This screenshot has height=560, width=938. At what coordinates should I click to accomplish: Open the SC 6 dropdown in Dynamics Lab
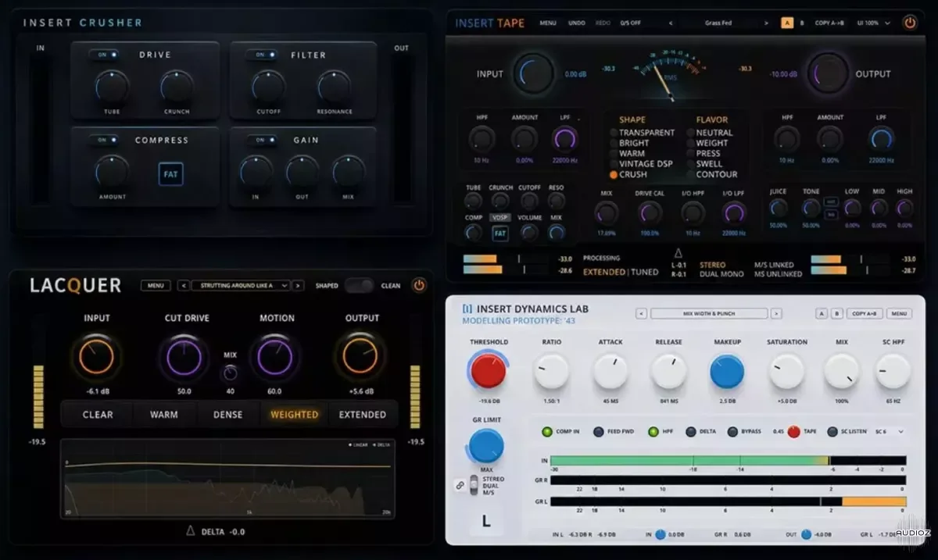point(890,431)
